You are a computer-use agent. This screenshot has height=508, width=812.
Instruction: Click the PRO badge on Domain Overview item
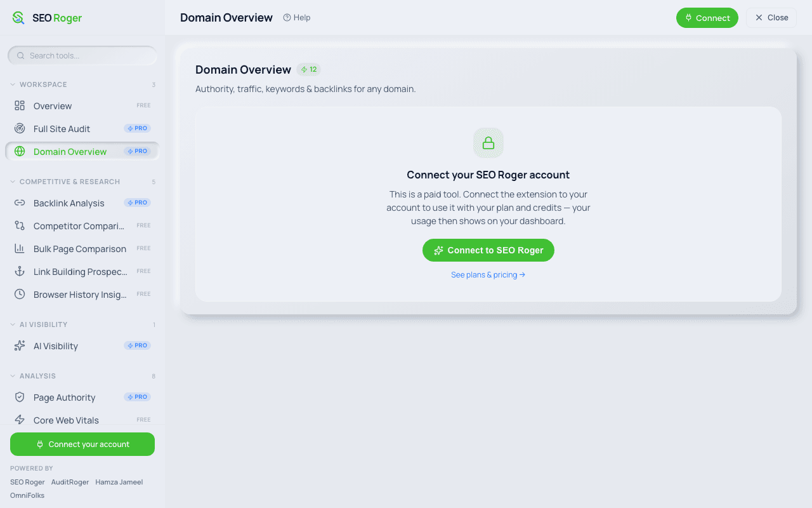pyautogui.click(x=137, y=151)
